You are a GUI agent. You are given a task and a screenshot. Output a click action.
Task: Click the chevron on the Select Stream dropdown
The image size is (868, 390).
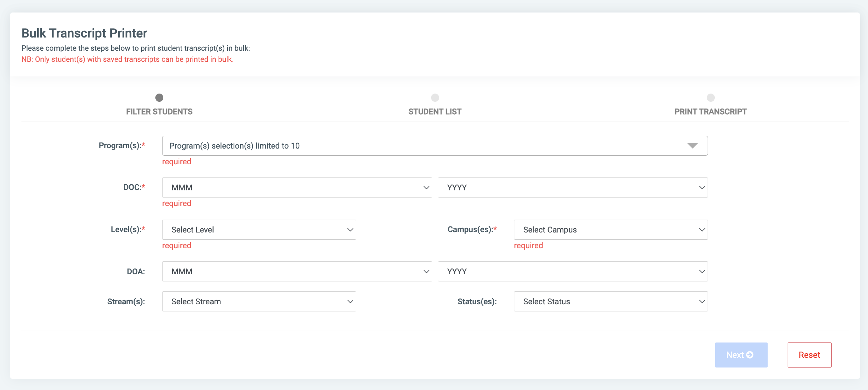pos(350,301)
